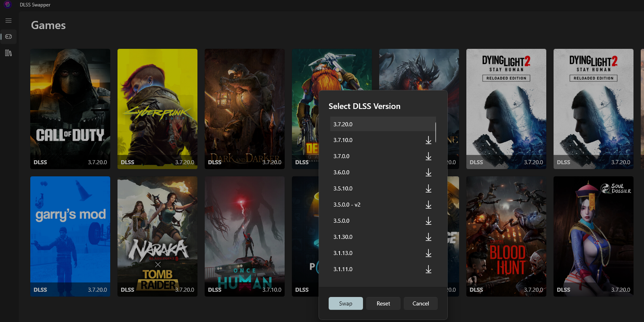The width and height of the screenshot is (644, 322).
Task: Select the 3.5.0.0 - v2 version text
Action: pos(347,205)
